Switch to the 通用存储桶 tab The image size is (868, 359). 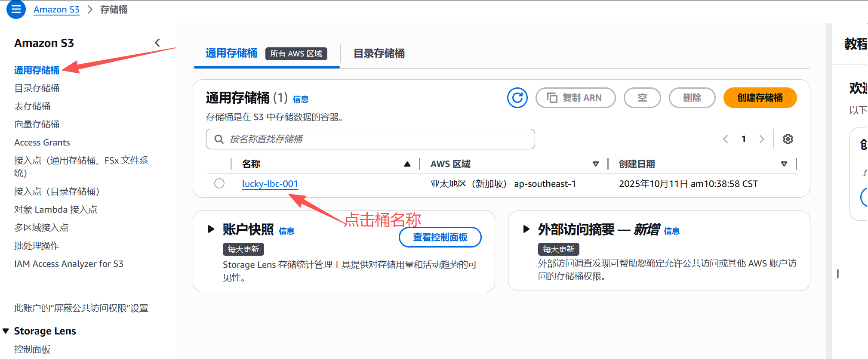(231, 53)
